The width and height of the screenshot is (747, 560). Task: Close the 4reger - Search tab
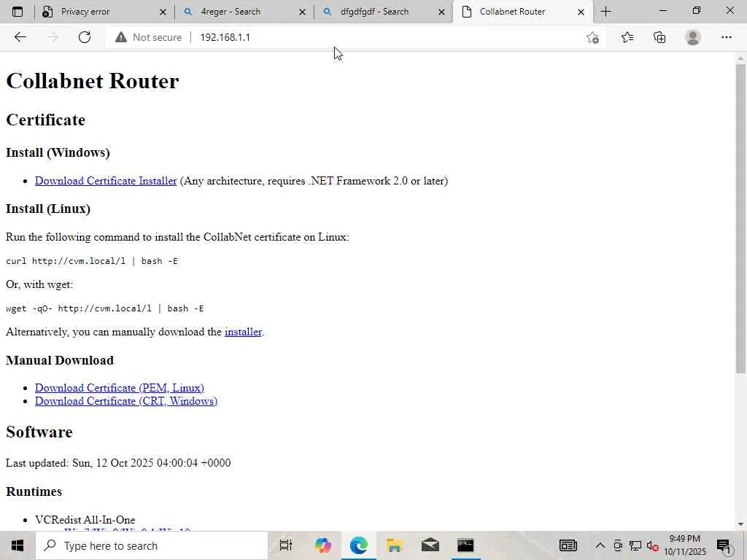[x=302, y=12]
